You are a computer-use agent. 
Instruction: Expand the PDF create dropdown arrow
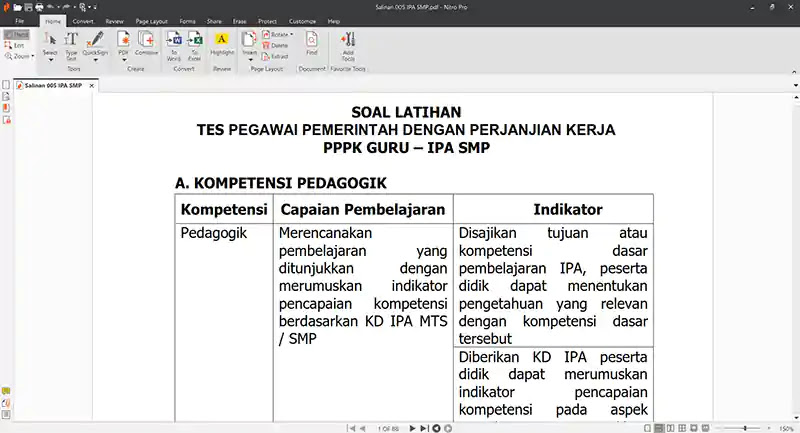click(123, 60)
